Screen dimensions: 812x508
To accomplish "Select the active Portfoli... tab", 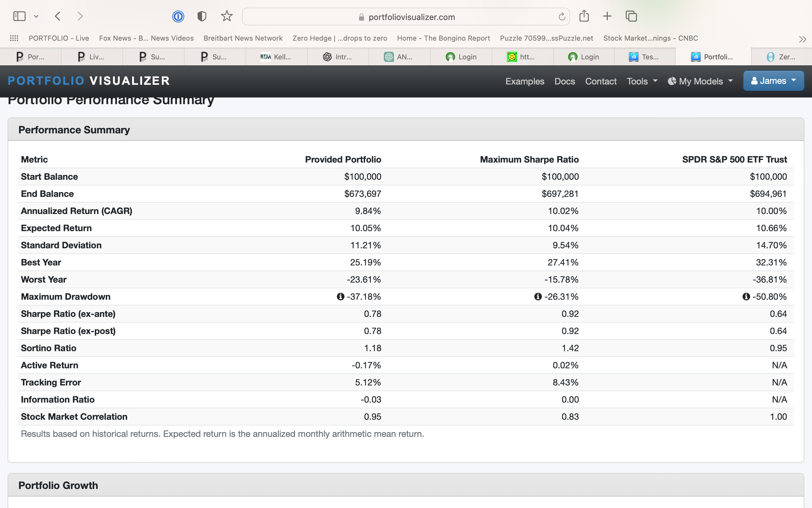I will pyautogui.click(x=713, y=57).
